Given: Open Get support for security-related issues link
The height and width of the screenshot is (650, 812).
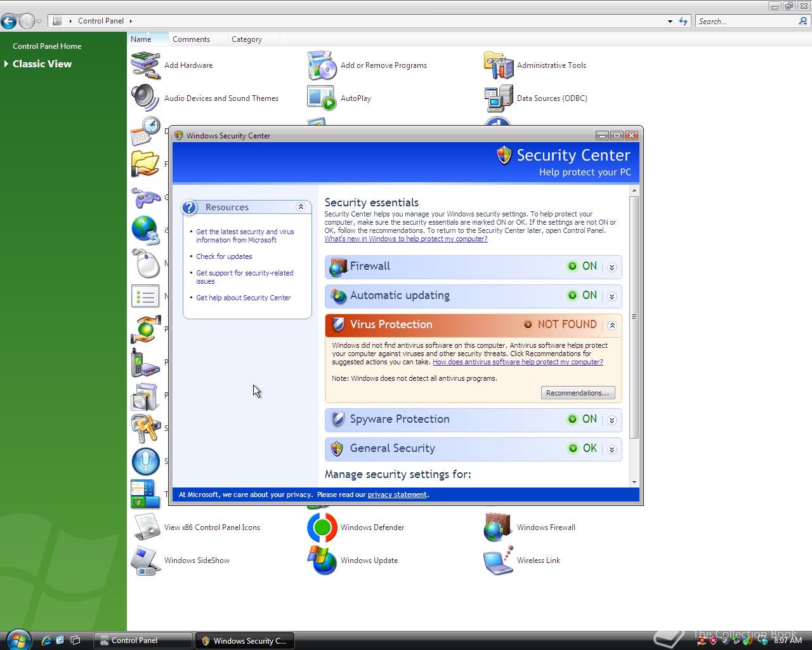Looking at the screenshot, I should point(245,277).
